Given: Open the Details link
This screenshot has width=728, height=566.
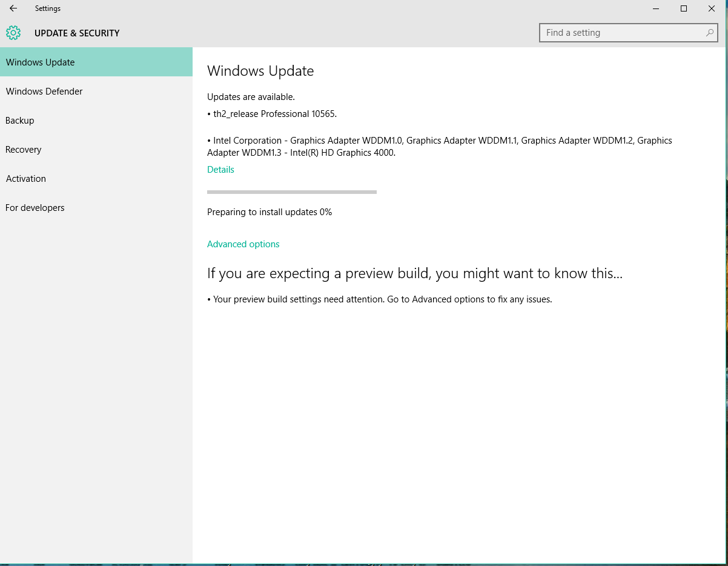Looking at the screenshot, I should point(220,170).
